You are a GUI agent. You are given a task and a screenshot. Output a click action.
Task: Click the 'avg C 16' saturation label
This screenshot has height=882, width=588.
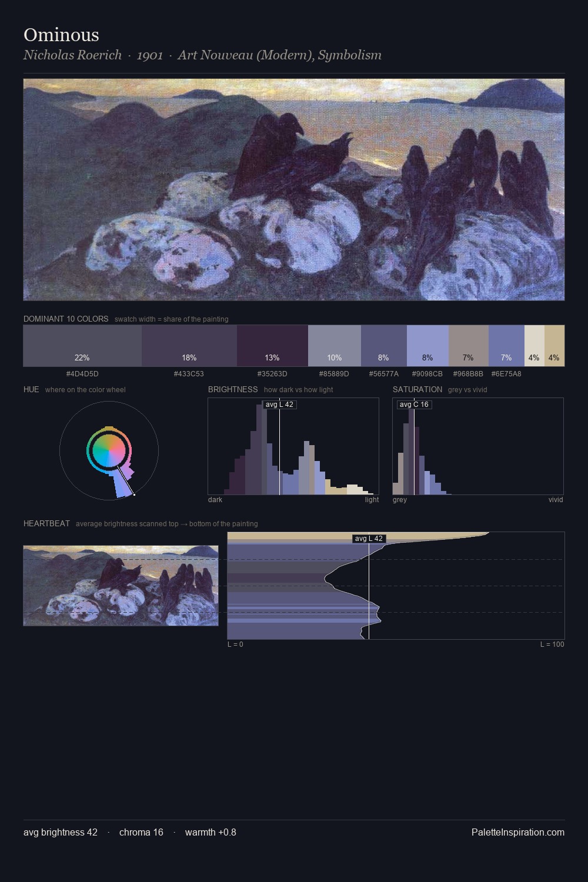tap(414, 405)
